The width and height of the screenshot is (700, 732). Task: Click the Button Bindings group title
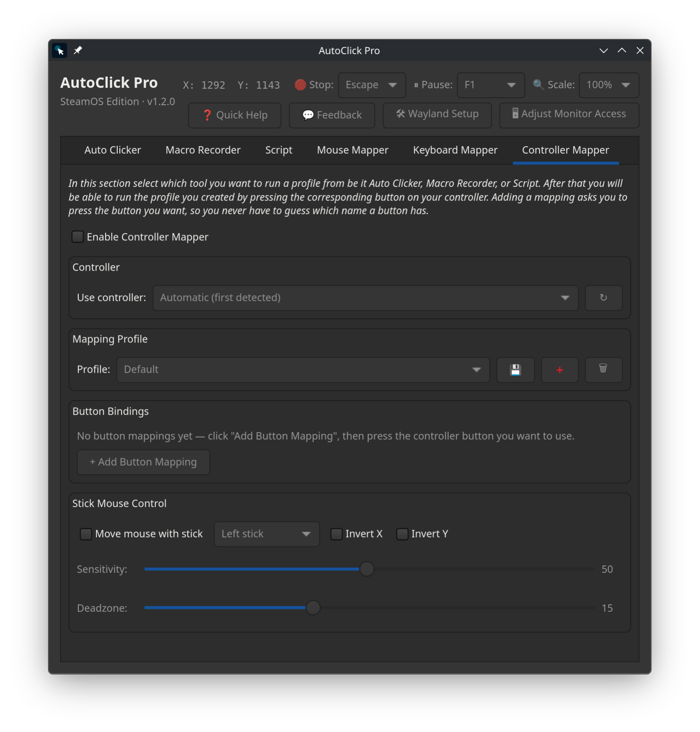110,411
